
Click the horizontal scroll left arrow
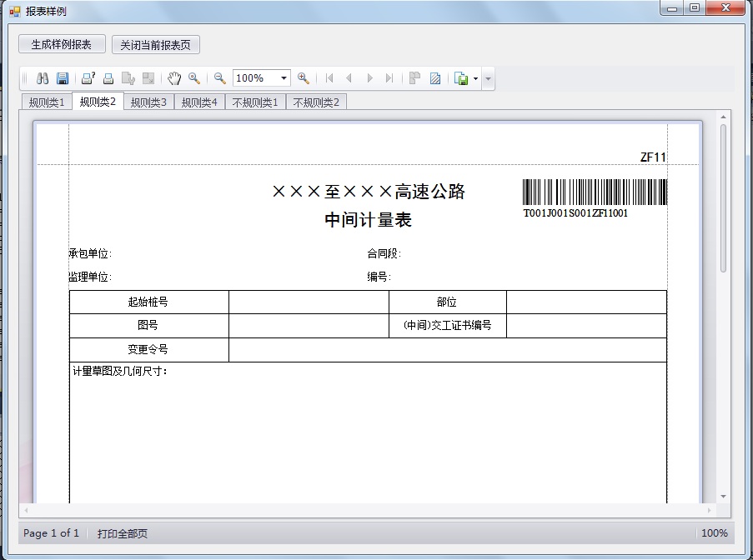click(x=26, y=510)
